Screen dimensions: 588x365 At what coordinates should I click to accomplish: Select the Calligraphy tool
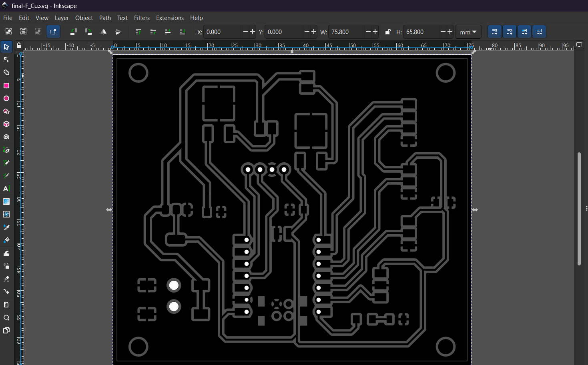click(6, 176)
